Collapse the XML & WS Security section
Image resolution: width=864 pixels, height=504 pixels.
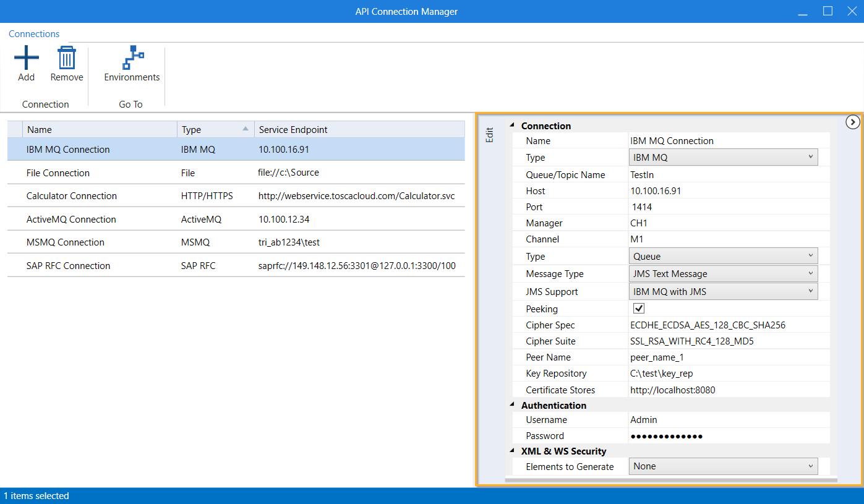[512, 451]
